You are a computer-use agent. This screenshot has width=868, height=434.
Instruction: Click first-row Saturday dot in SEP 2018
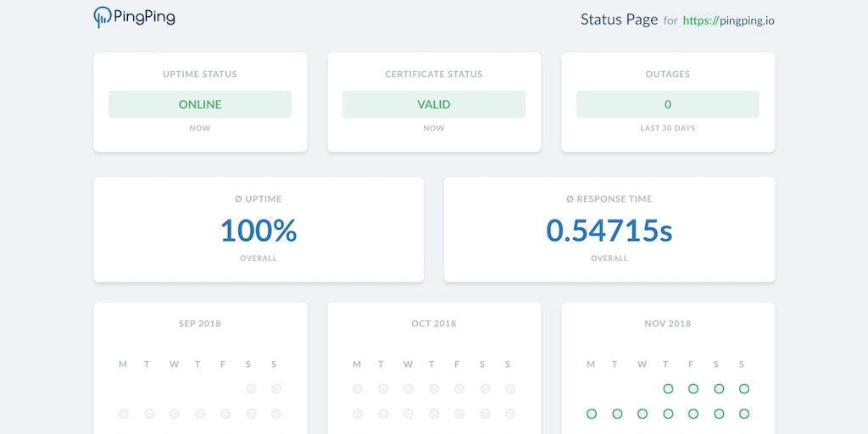(251, 388)
